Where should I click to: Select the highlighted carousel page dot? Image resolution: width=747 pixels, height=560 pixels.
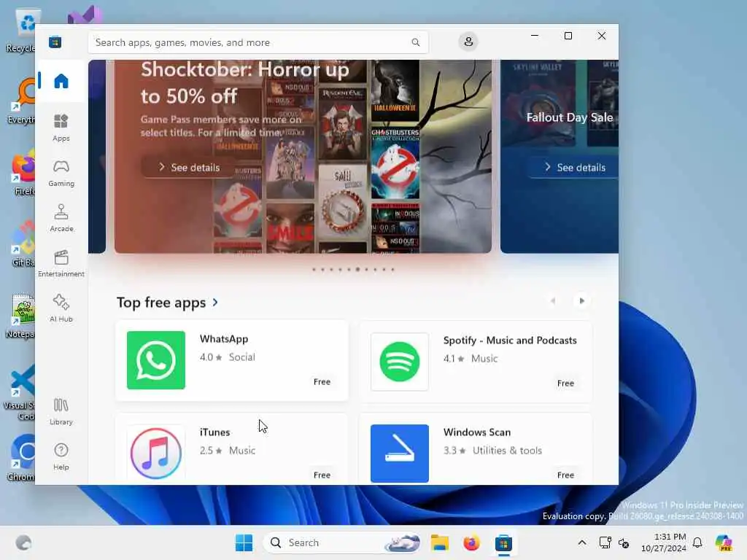coord(357,270)
